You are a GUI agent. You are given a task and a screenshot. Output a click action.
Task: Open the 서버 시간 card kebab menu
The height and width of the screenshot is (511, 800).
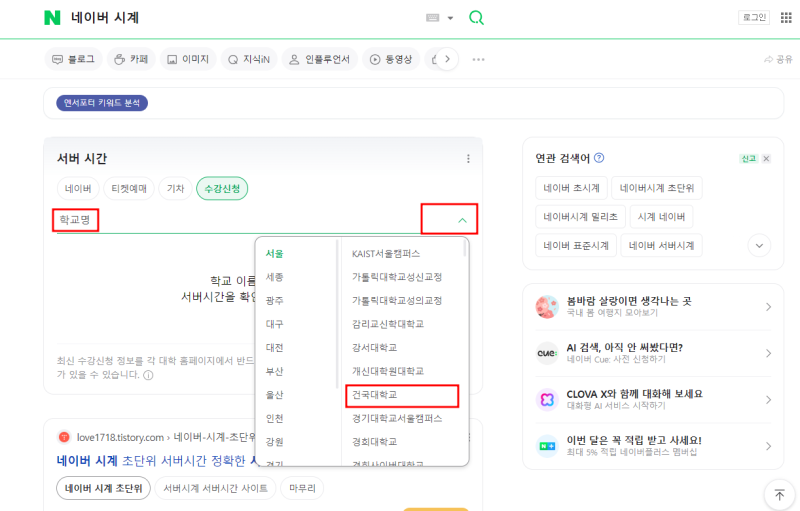pyautogui.click(x=468, y=159)
